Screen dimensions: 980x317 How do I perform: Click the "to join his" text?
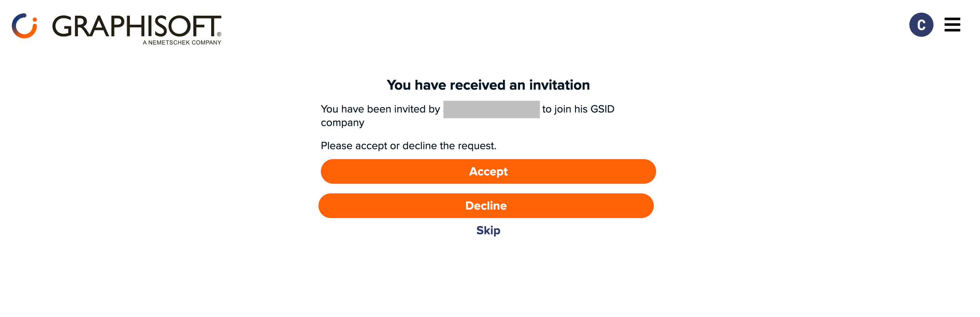[564, 109]
